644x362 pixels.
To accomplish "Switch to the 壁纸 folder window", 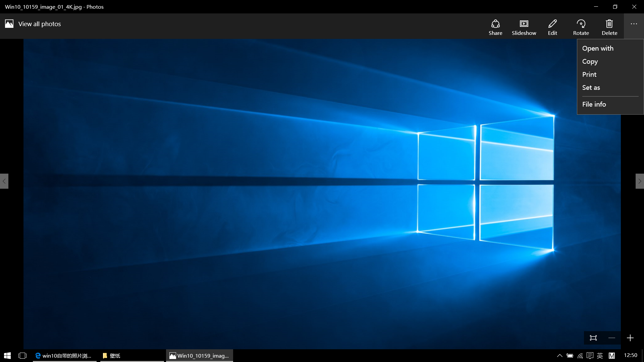I will [132, 356].
